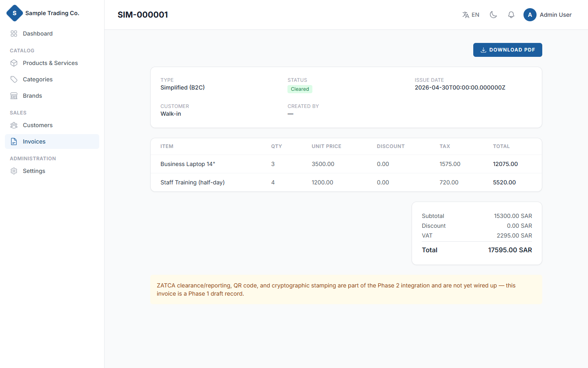Click the issue date value 2026-04-30
588x368 pixels.
pyautogui.click(x=460, y=88)
